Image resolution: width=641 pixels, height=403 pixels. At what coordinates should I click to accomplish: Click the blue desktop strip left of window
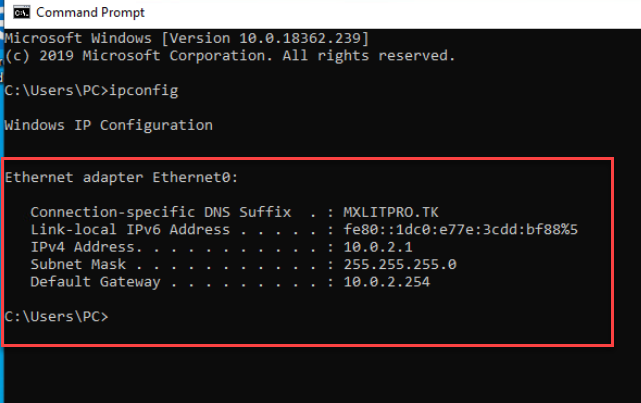pos(2,380)
